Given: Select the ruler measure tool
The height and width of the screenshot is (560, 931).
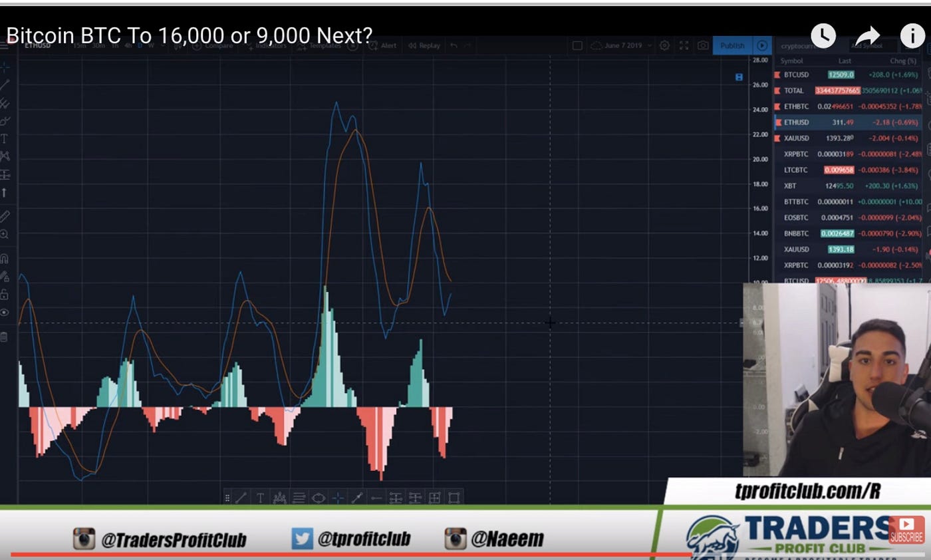Looking at the screenshot, I should coord(5,216).
